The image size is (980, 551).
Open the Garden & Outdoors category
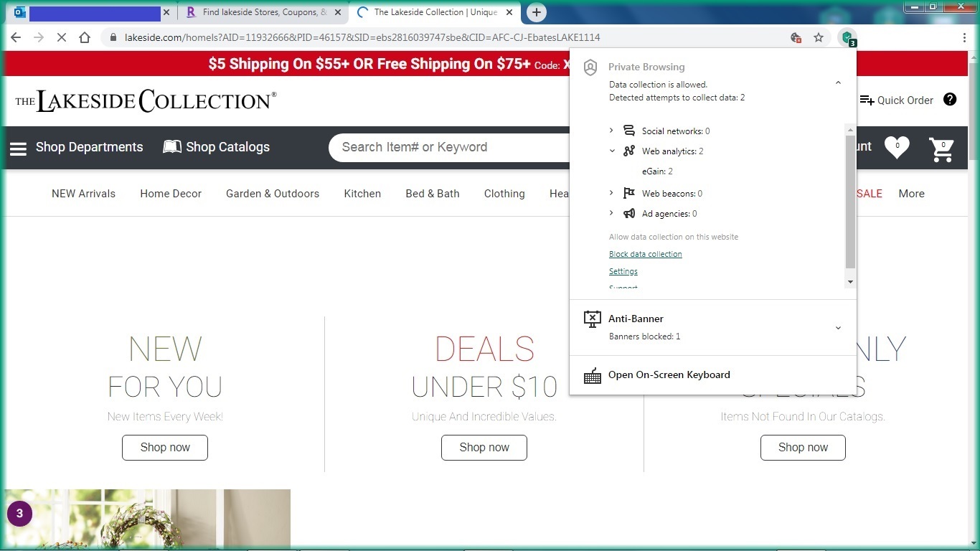(x=273, y=194)
